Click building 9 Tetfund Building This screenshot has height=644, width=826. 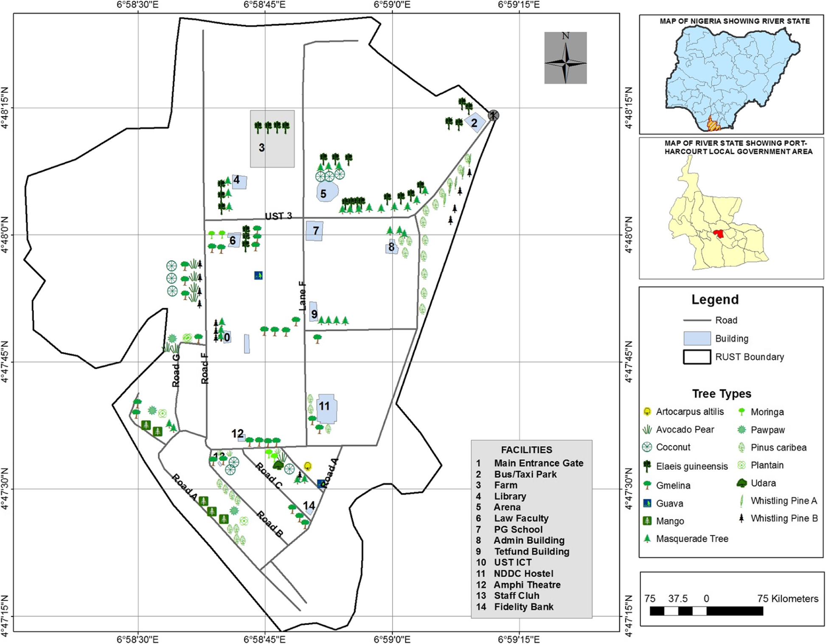pyautogui.click(x=314, y=312)
